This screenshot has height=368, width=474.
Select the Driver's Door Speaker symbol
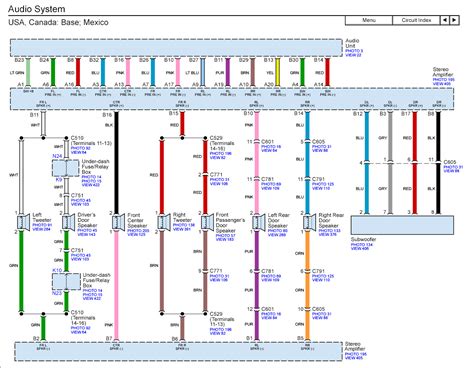point(68,222)
